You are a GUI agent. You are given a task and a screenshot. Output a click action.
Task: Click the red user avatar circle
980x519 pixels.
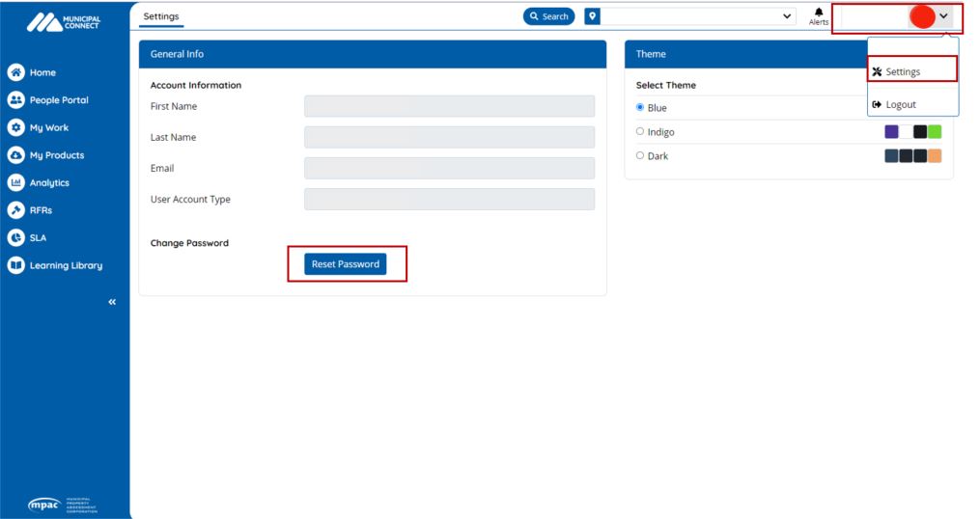pyautogui.click(x=922, y=16)
